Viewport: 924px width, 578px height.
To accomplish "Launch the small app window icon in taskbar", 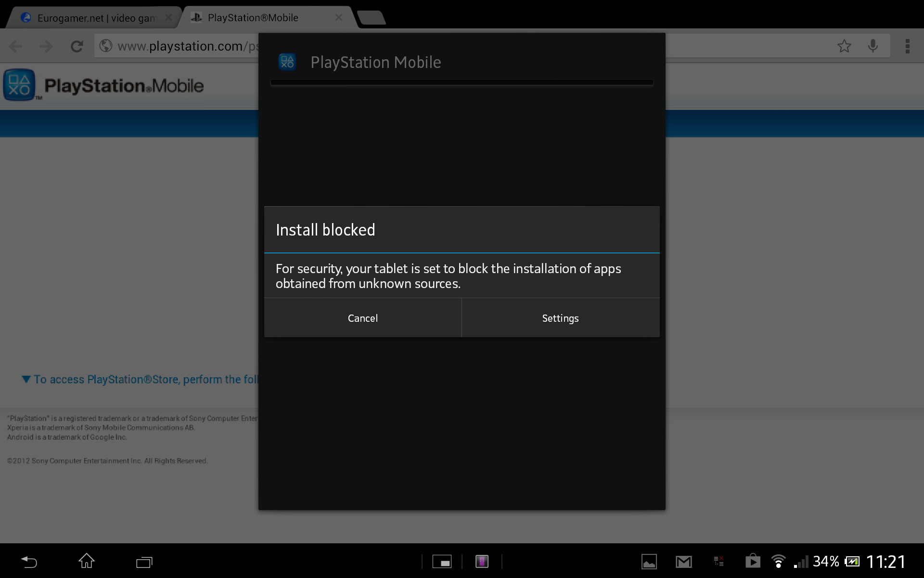I will pyautogui.click(x=442, y=562).
